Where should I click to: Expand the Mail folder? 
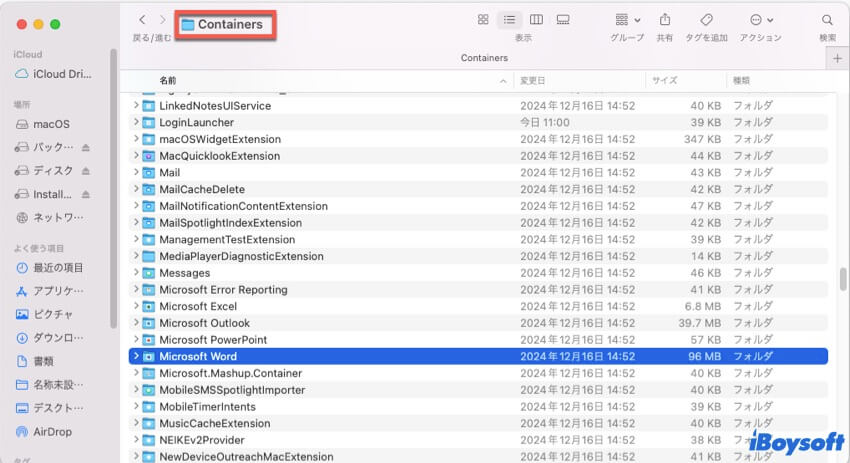(x=136, y=172)
